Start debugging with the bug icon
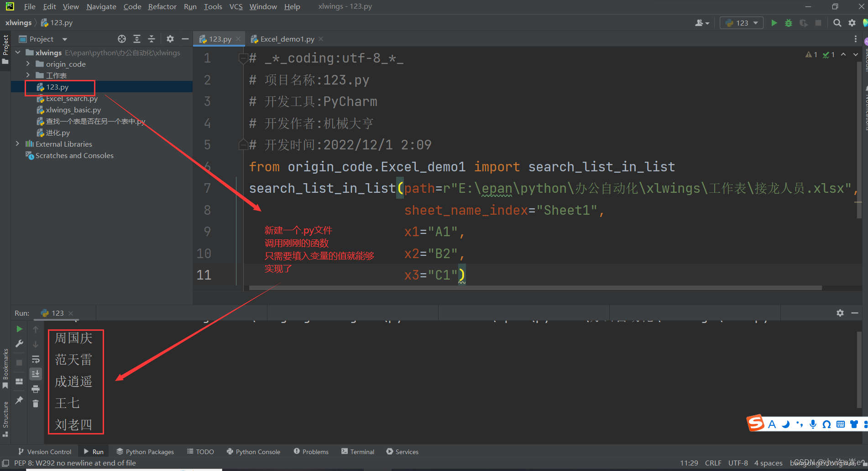The image size is (868, 471). click(x=789, y=22)
